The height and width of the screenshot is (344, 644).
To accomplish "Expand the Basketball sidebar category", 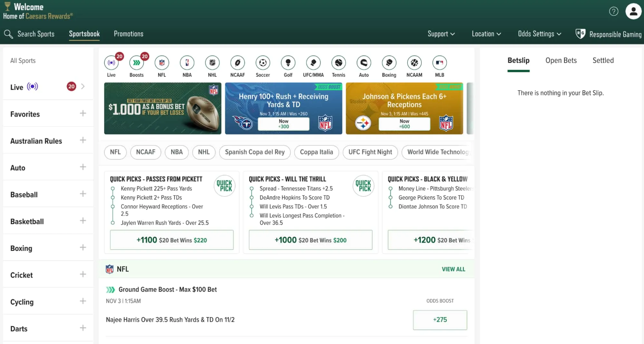I will (83, 221).
